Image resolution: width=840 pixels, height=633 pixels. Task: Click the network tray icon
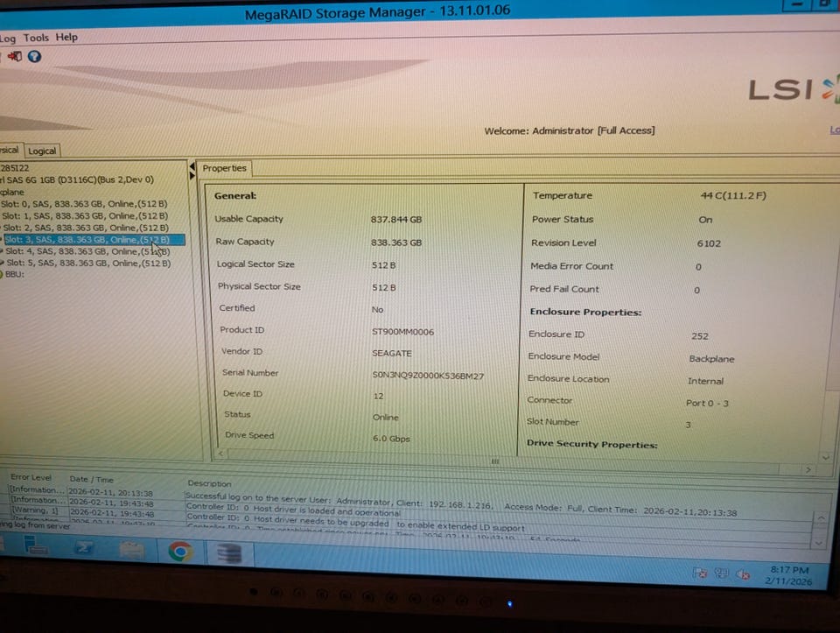[721, 573]
